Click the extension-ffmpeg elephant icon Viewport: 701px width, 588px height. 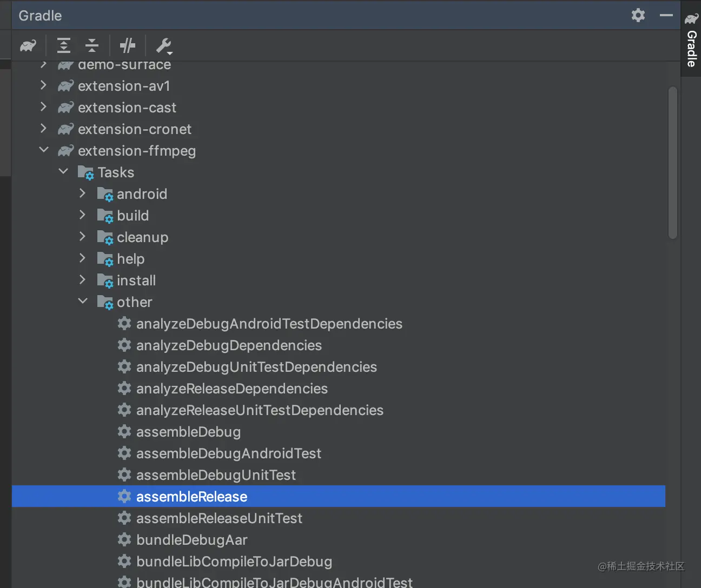click(x=65, y=151)
